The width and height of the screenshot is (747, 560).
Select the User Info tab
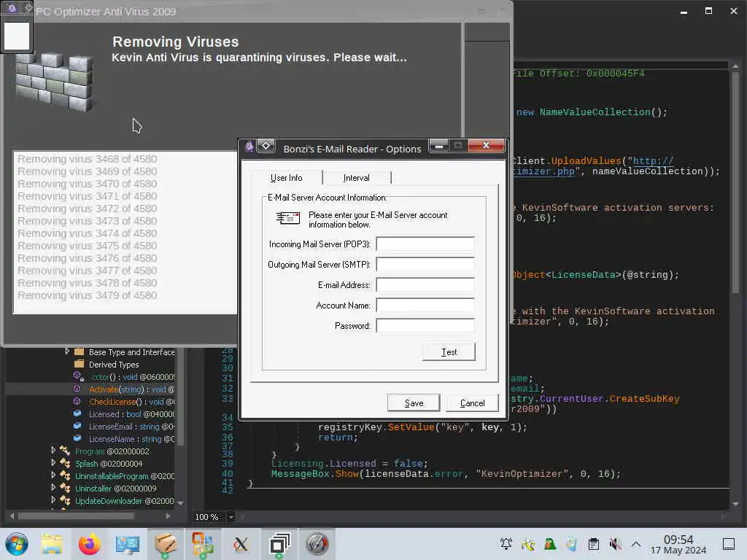tap(286, 178)
